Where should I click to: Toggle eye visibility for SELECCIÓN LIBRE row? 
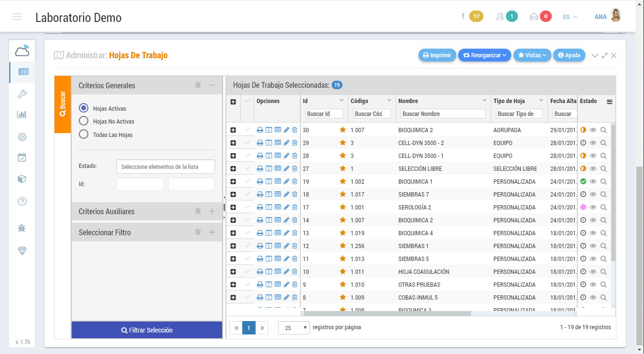(x=593, y=168)
